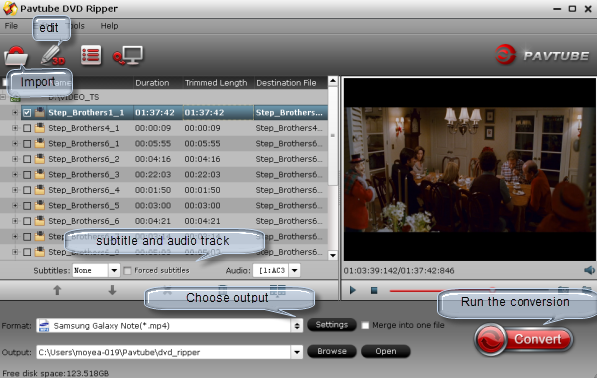Screen dimensions: 597x378
Task: Move selected title down with the down arrow
Action: [112, 290]
